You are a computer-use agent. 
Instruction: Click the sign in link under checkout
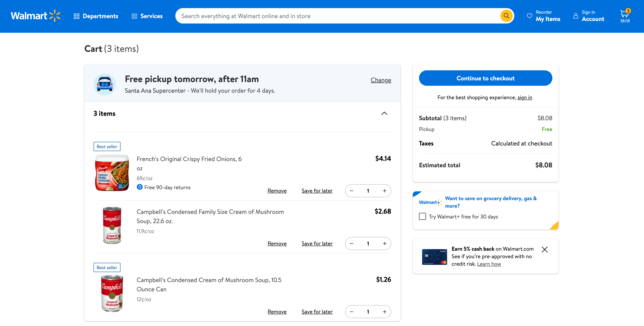point(525,97)
